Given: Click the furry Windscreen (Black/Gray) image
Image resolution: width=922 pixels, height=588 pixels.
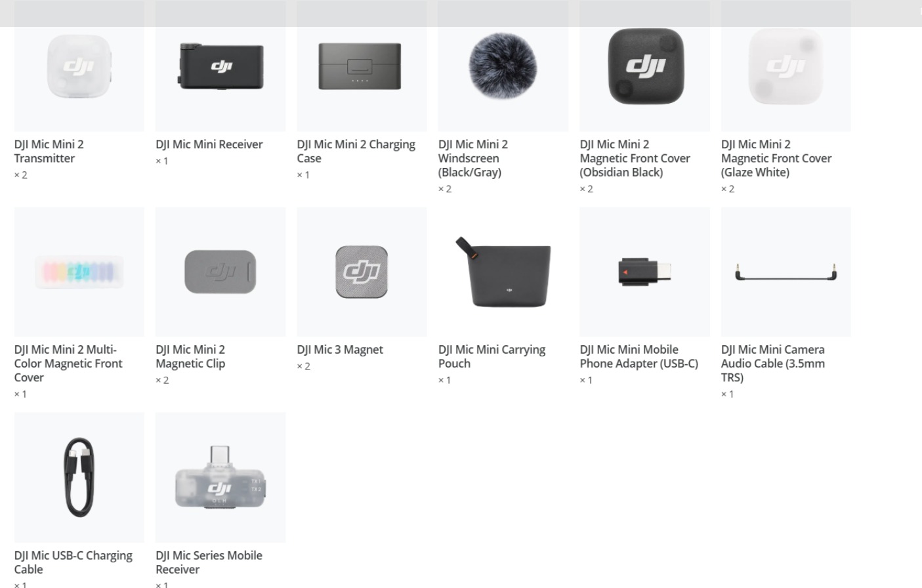Looking at the screenshot, I should tap(503, 66).
